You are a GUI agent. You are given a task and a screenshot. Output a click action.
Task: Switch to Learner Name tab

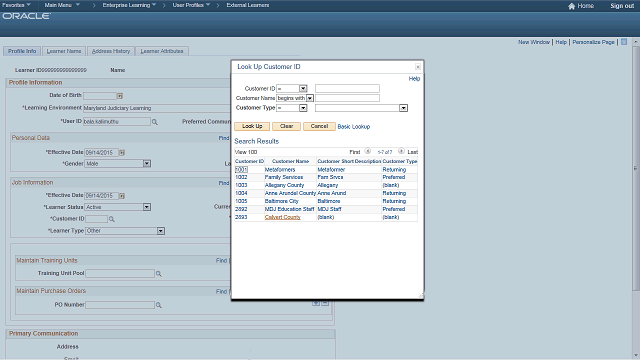pos(64,51)
